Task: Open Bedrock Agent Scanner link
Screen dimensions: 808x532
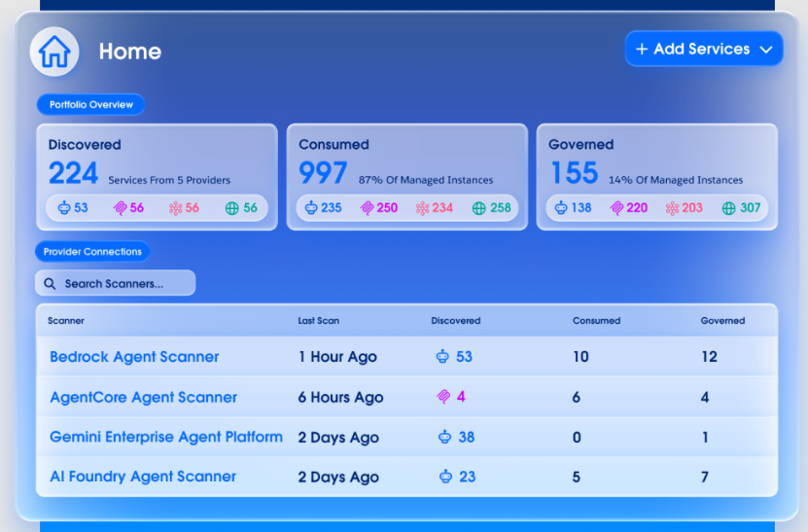Action: pyautogui.click(x=134, y=357)
